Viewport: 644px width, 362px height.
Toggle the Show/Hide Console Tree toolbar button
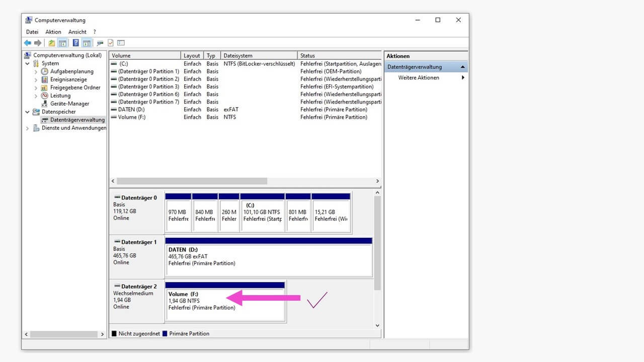[62, 43]
